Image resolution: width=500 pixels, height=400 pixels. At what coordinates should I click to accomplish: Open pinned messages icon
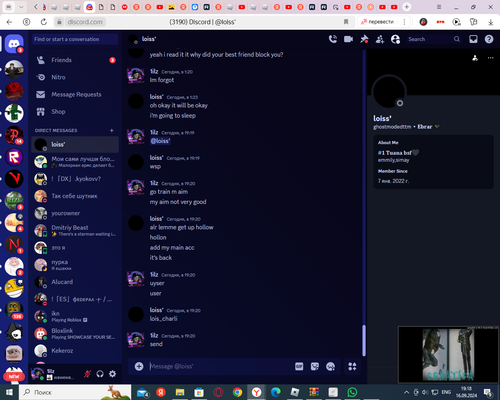coord(364,39)
